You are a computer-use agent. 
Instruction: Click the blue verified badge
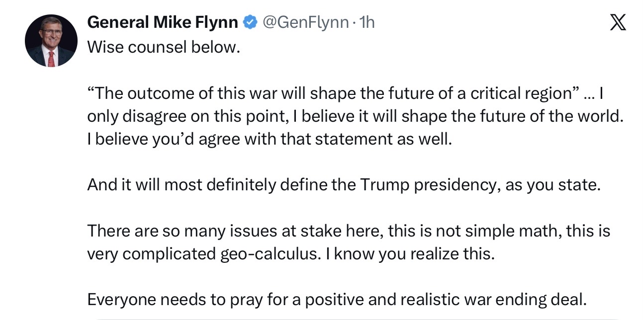250,22
